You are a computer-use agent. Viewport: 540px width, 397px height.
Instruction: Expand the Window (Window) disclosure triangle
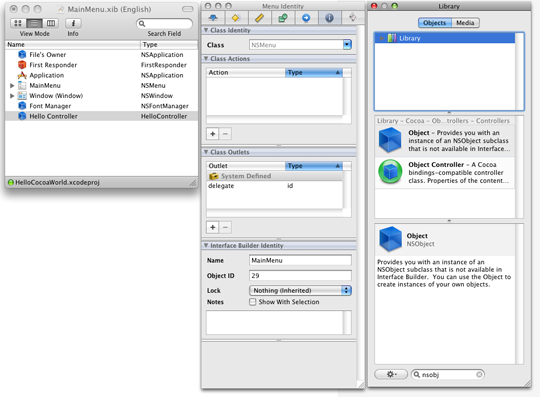pyautogui.click(x=12, y=96)
